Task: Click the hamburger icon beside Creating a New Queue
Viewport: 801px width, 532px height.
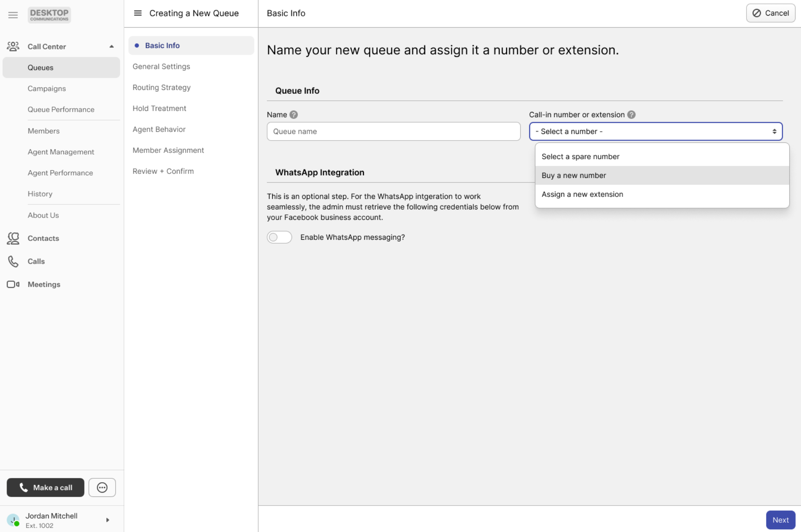Action: pos(137,13)
